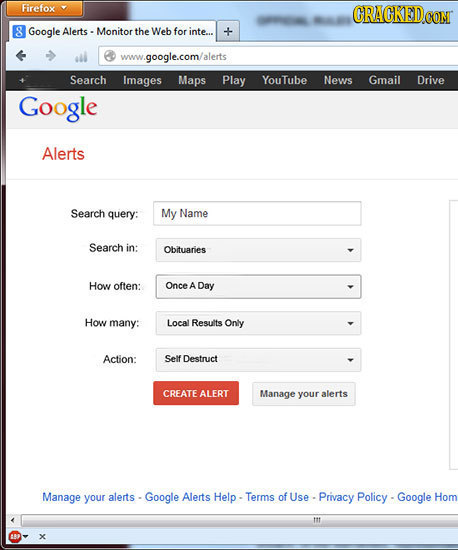
Task: Select the Google Alerts browser tab
Action: click(113, 32)
